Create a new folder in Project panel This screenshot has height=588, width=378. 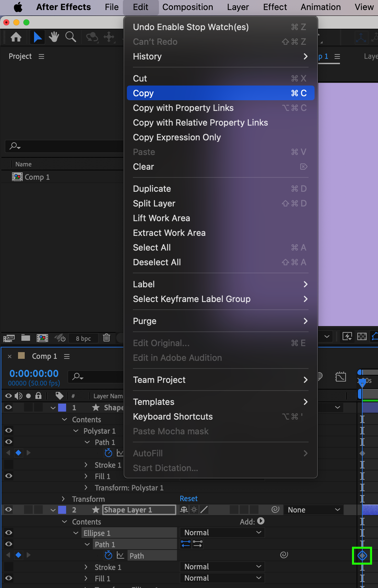click(x=26, y=338)
